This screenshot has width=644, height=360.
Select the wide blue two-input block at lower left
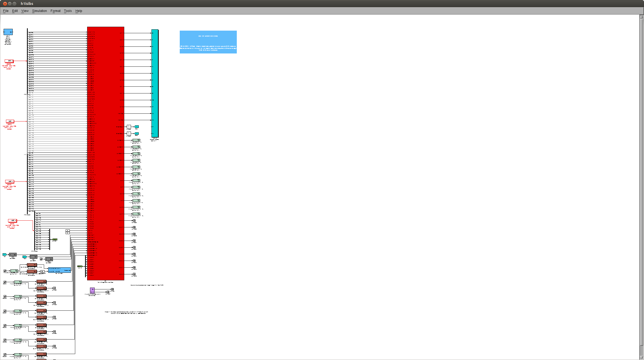59,270
